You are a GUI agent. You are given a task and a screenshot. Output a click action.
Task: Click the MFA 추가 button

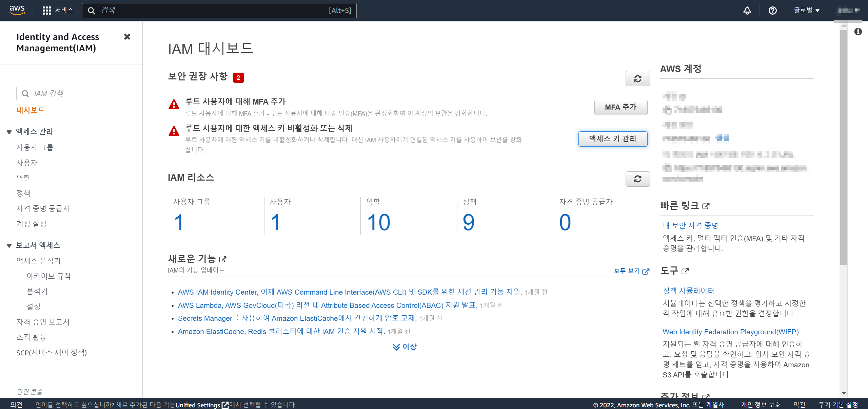pos(620,107)
